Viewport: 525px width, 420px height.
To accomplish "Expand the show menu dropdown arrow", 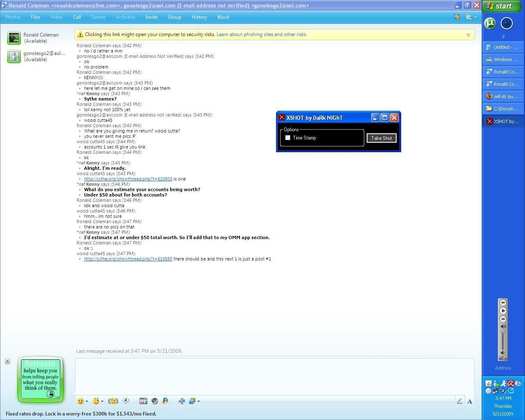I will point(475,17).
